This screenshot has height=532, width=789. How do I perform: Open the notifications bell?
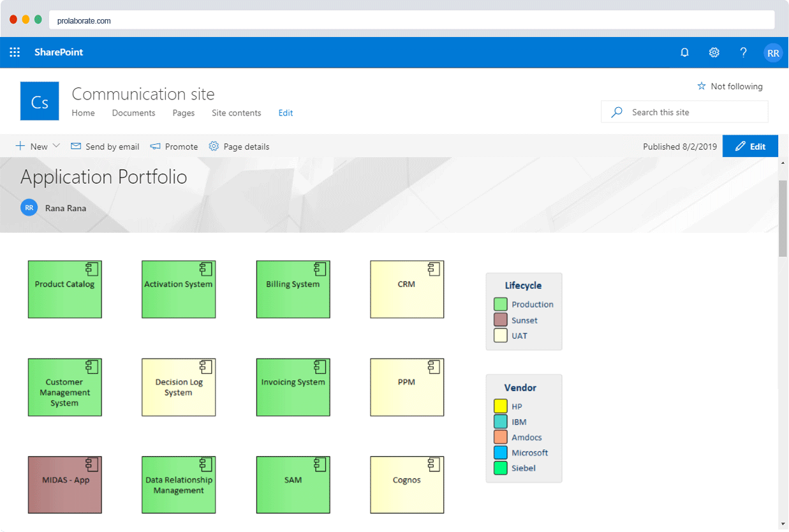pos(684,52)
